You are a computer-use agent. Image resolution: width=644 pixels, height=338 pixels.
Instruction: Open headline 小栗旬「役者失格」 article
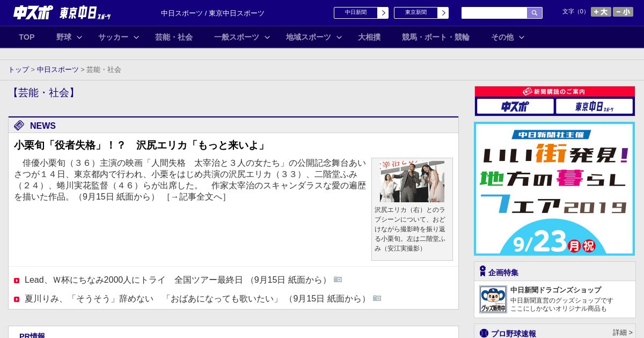pyautogui.click(x=141, y=145)
